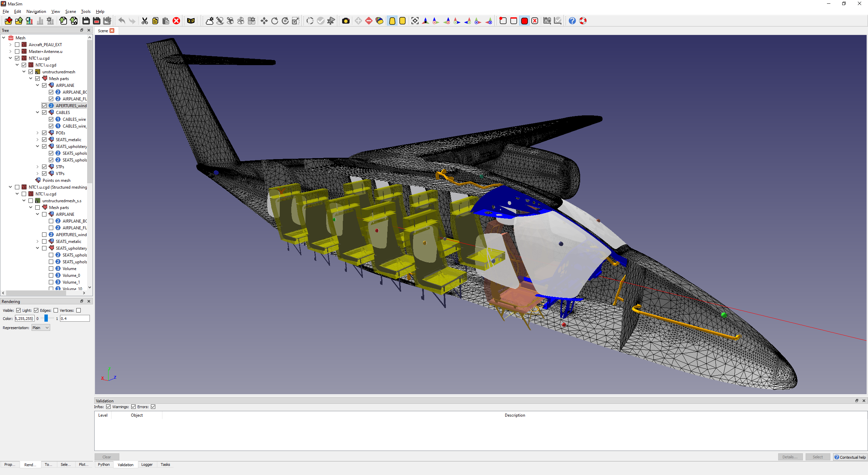Viewport: 868px width, 475px height.
Task: Expand the POEs tree node
Action: point(38,133)
